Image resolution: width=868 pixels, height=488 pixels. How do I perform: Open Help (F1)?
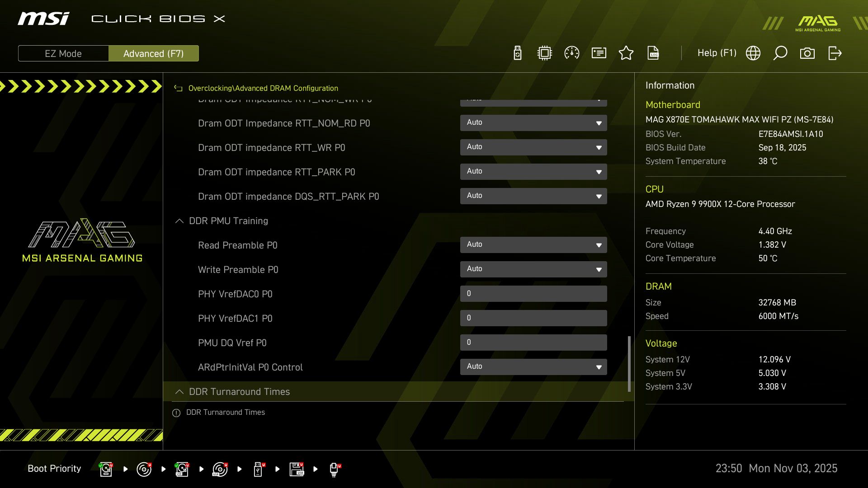pos(717,53)
